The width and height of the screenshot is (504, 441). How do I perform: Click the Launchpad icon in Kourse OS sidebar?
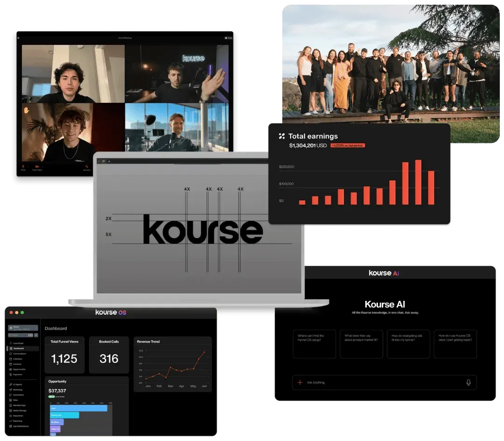(x=11, y=343)
